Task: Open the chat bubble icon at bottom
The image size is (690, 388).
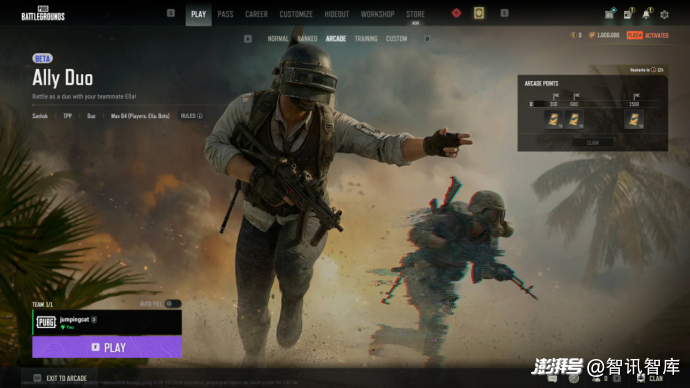Action: tap(553, 378)
